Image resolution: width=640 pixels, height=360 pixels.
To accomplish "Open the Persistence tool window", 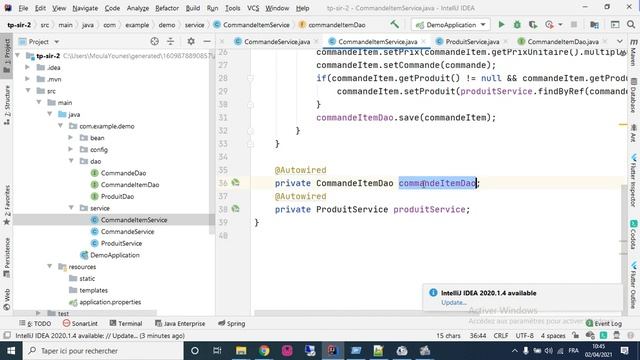I will pos(7,257).
